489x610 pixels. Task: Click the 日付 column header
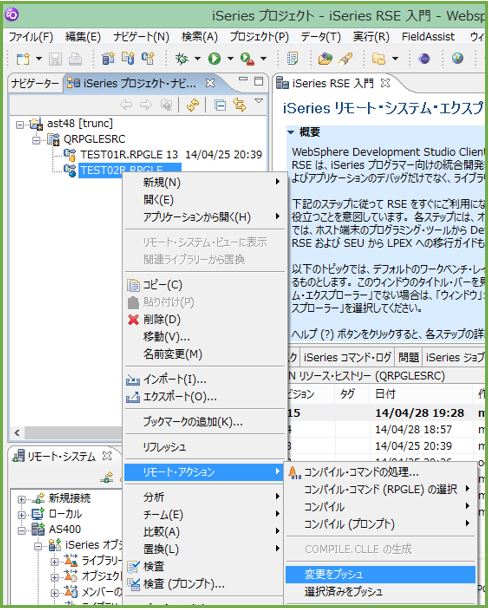385,394
